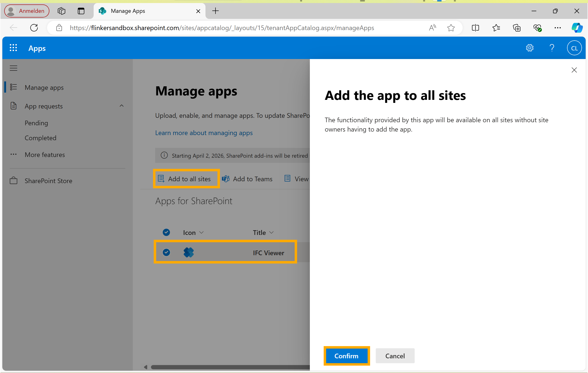
Task: Collapse the App requests chevron
Action: click(122, 106)
